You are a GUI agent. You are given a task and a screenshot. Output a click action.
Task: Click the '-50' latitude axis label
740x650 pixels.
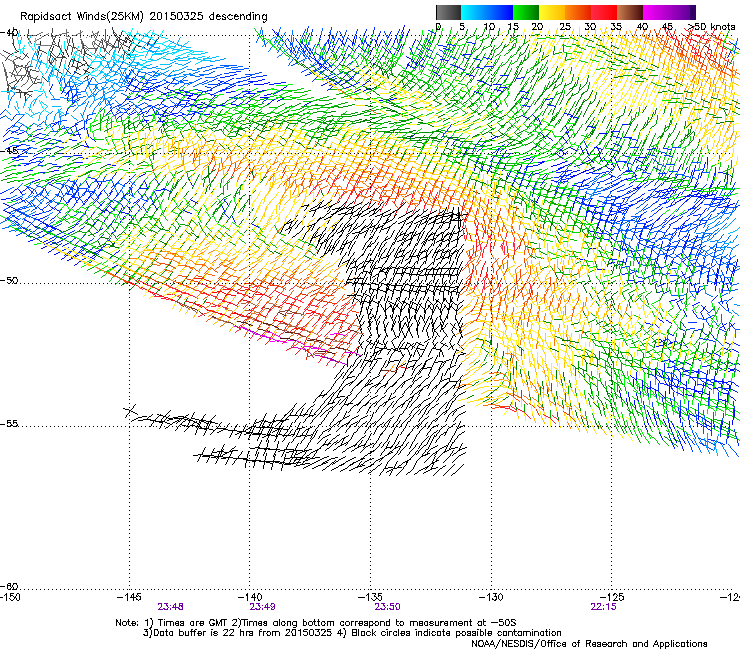pyautogui.click(x=9, y=280)
